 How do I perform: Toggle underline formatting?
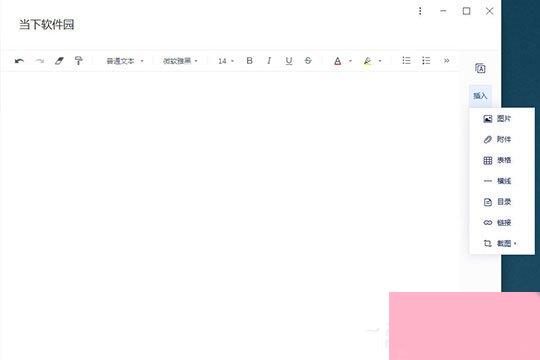[289, 61]
